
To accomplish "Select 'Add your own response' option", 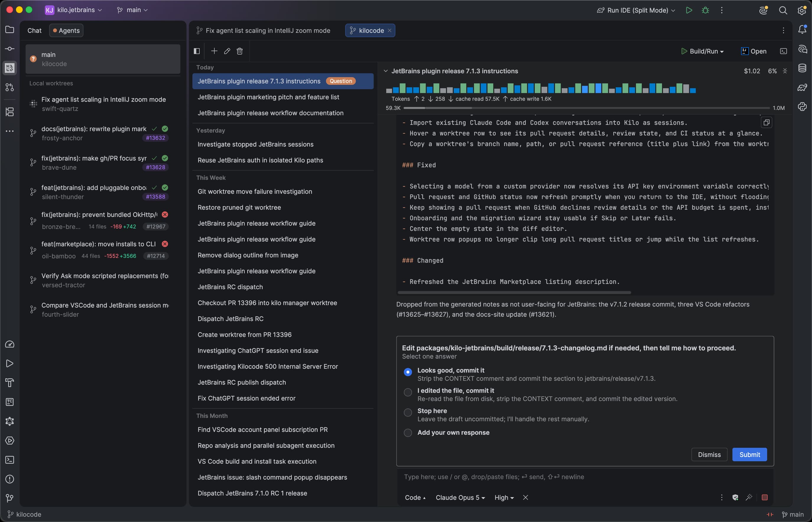I will pos(408,433).
